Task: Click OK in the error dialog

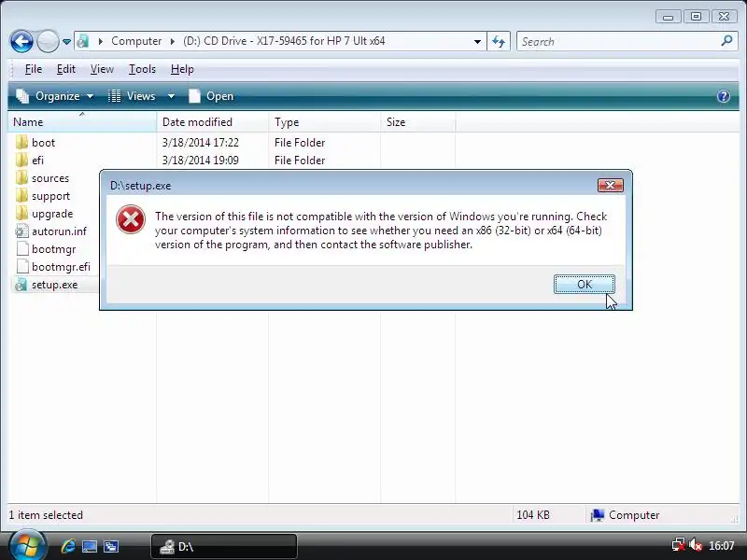Action: pyautogui.click(x=585, y=285)
